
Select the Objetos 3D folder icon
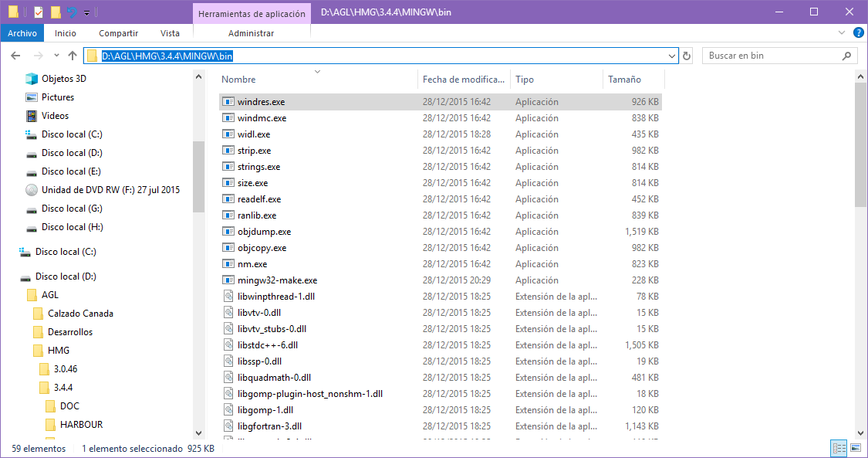click(x=32, y=79)
